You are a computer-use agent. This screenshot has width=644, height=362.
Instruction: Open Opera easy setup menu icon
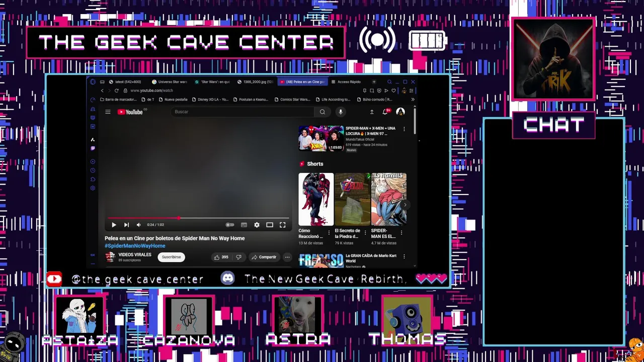411,90
